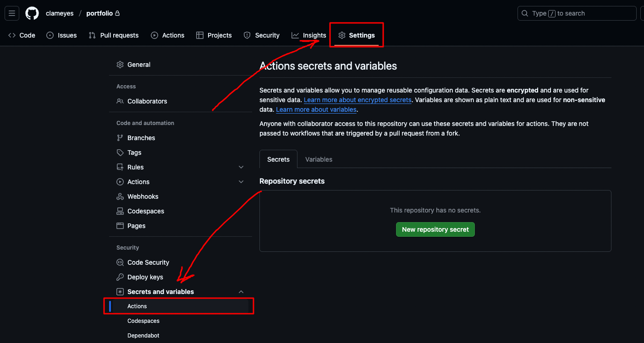Click the Code angle-brackets icon
Viewport: 644px width, 343px height.
(x=12, y=35)
